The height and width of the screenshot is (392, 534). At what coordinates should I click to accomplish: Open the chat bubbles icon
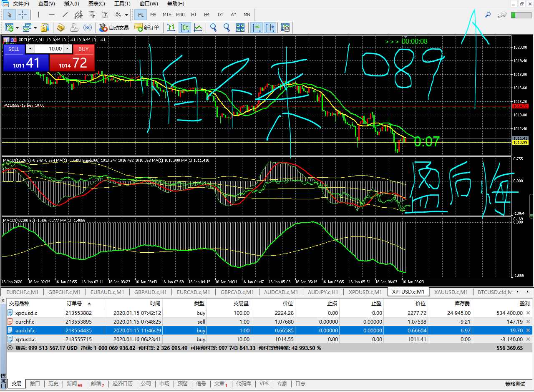pyautogui.click(x=502, y=15)
